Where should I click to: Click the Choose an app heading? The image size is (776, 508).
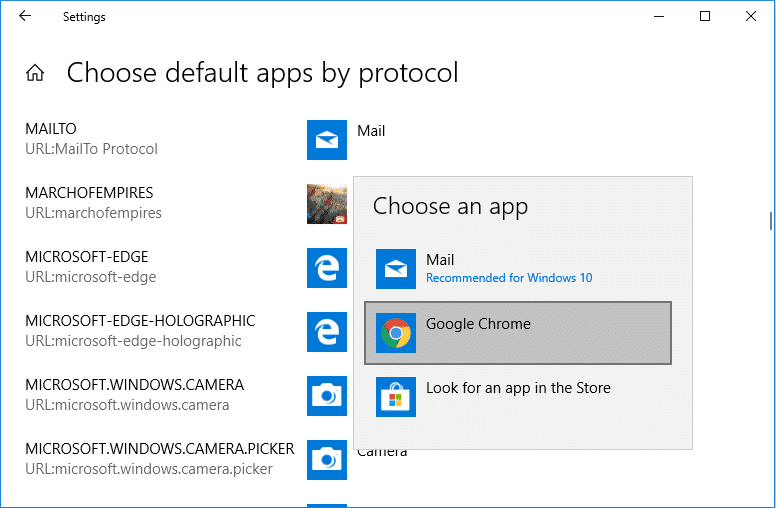450,206
